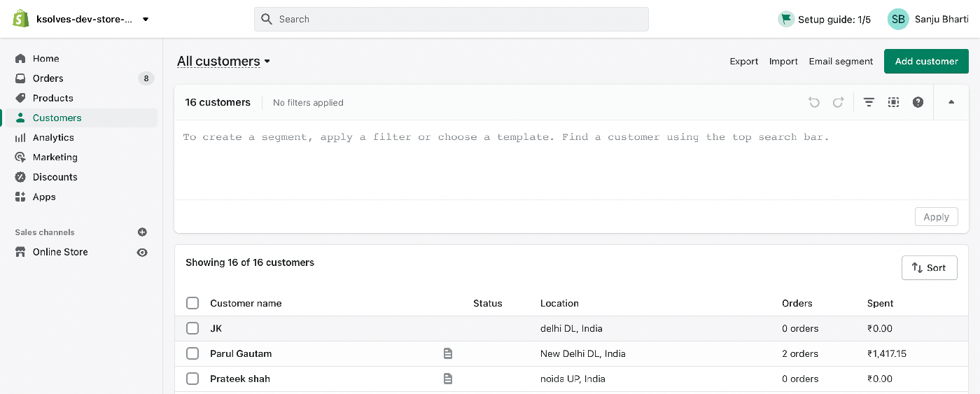
Task: Click the Products tag icon
Action: (x=20, y=98)
